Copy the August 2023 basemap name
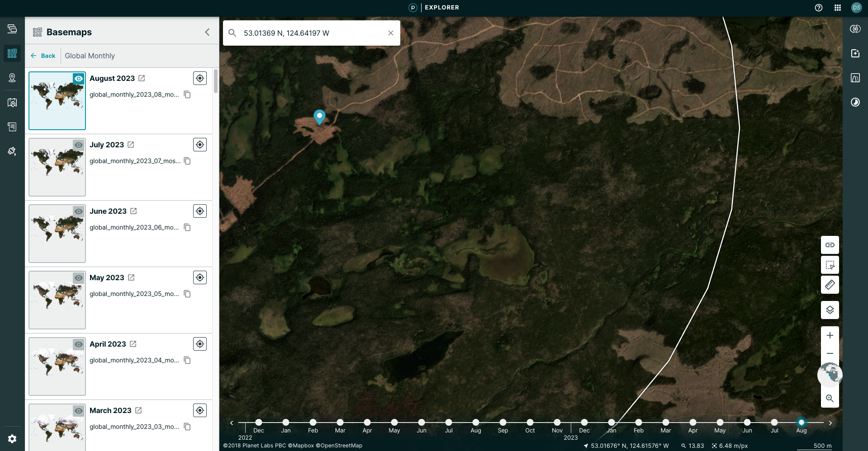868x451 pixels. [x=187, y=94]
